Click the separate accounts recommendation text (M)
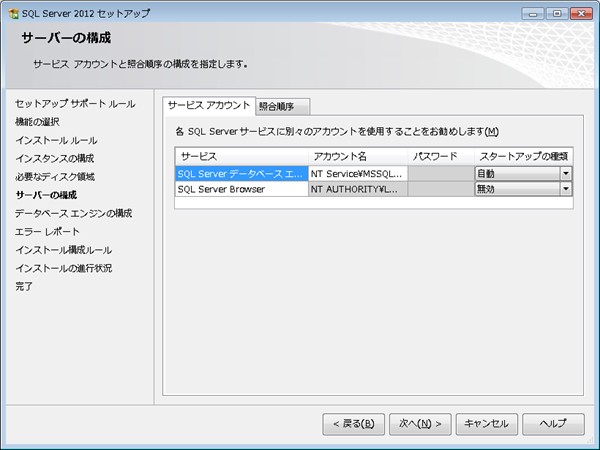Screen dimensions: 600x450 click(337, 132)
